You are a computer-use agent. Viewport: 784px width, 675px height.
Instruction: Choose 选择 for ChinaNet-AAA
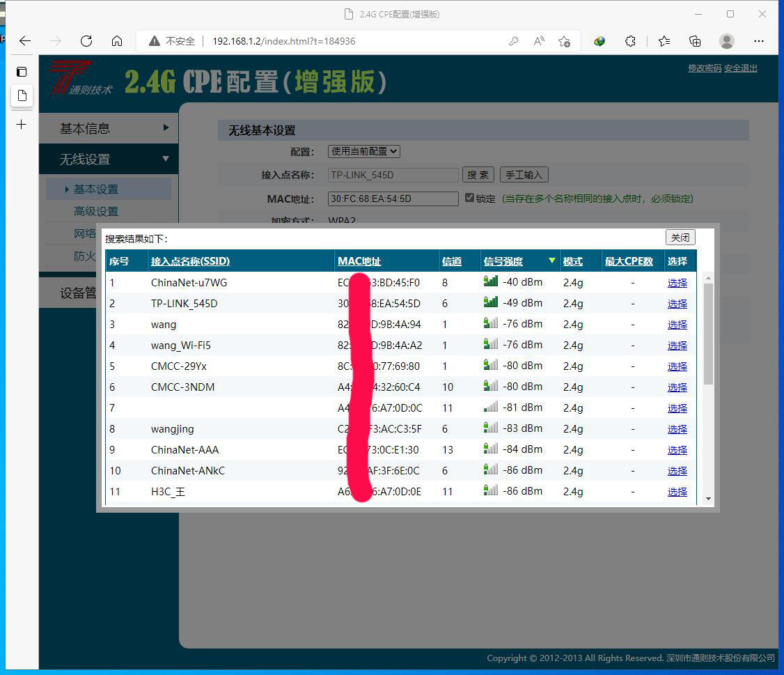pos(677,450)
